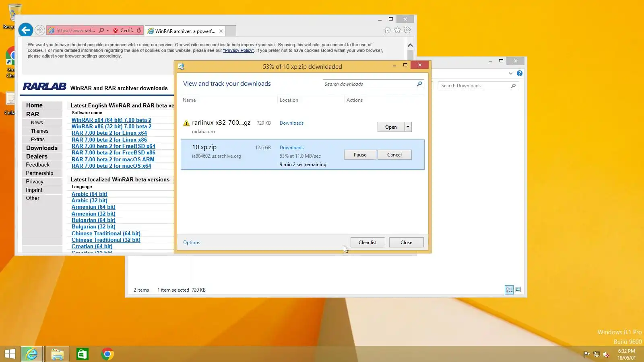Click the IE address bar URL
The image size is (644, 362).
75,31
